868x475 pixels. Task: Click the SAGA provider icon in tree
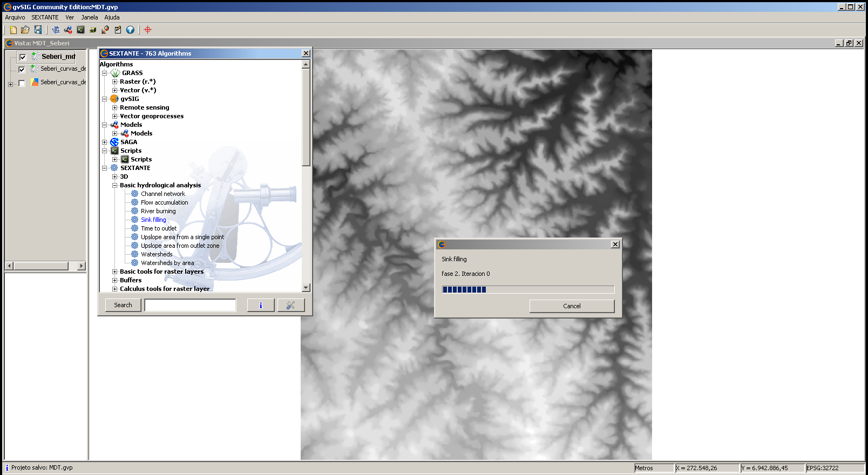coord(114,142)
